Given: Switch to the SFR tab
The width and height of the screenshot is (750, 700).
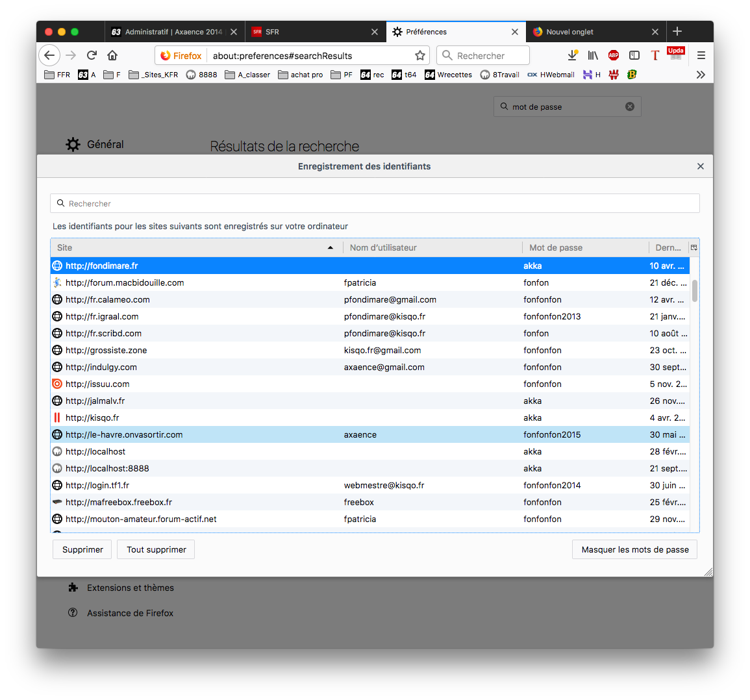Looking at the screenshot, I should click(315, 32).
